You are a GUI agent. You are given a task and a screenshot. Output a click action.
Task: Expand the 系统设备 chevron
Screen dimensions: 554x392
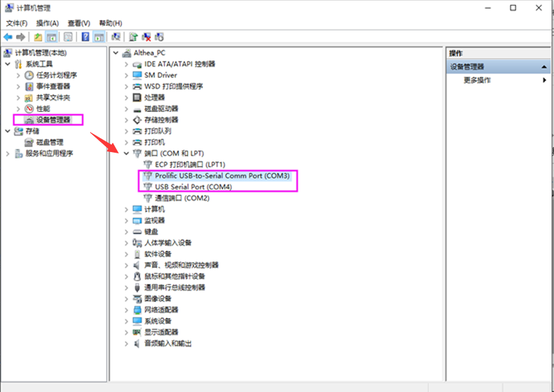[126, 321]
